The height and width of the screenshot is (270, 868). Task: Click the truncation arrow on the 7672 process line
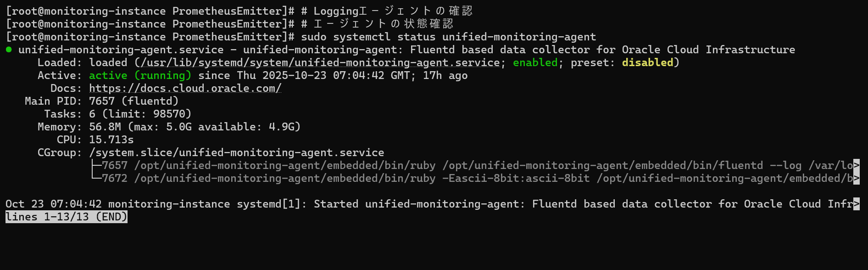click(857, 178)
